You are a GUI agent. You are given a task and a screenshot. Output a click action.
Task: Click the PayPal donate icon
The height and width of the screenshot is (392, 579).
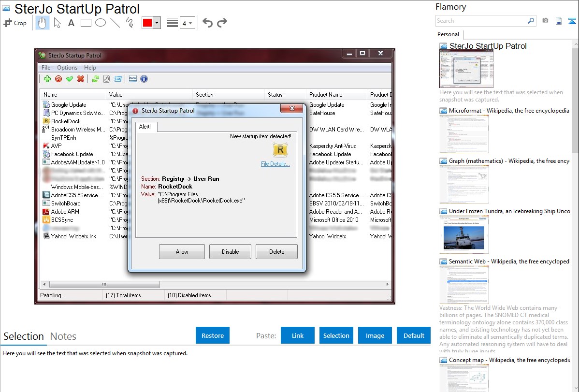pyautogui.click(x=133, y=79)
